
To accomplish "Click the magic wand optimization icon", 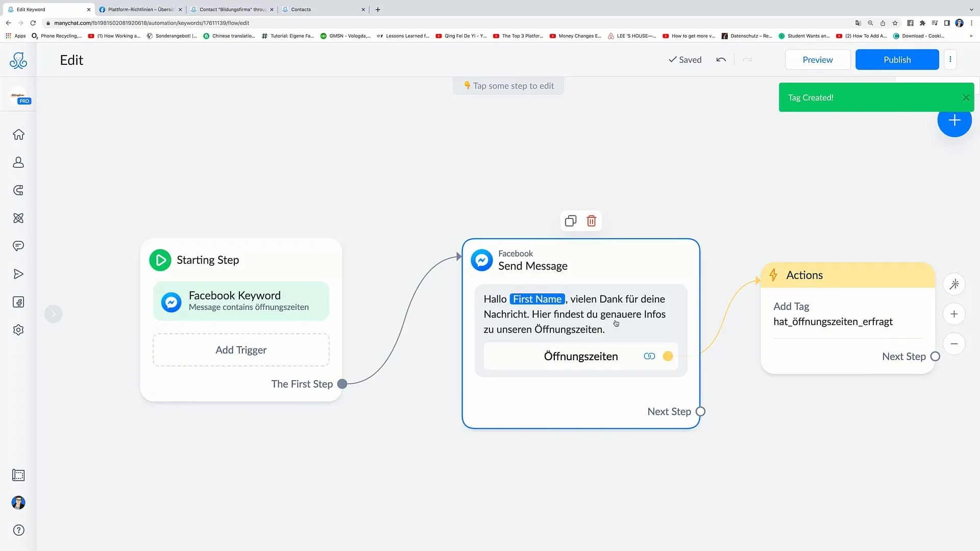I will pos(954,283).
